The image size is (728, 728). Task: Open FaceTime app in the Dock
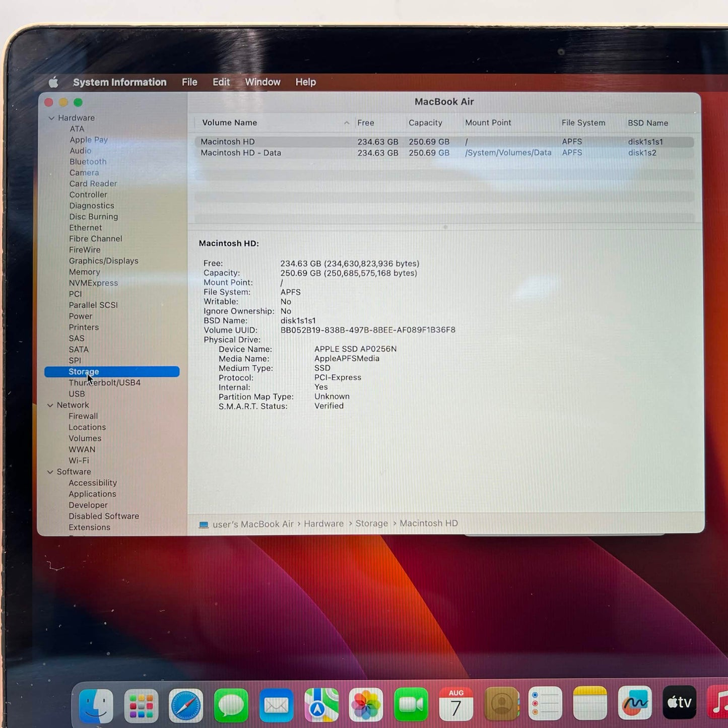[x=411, y=704]
